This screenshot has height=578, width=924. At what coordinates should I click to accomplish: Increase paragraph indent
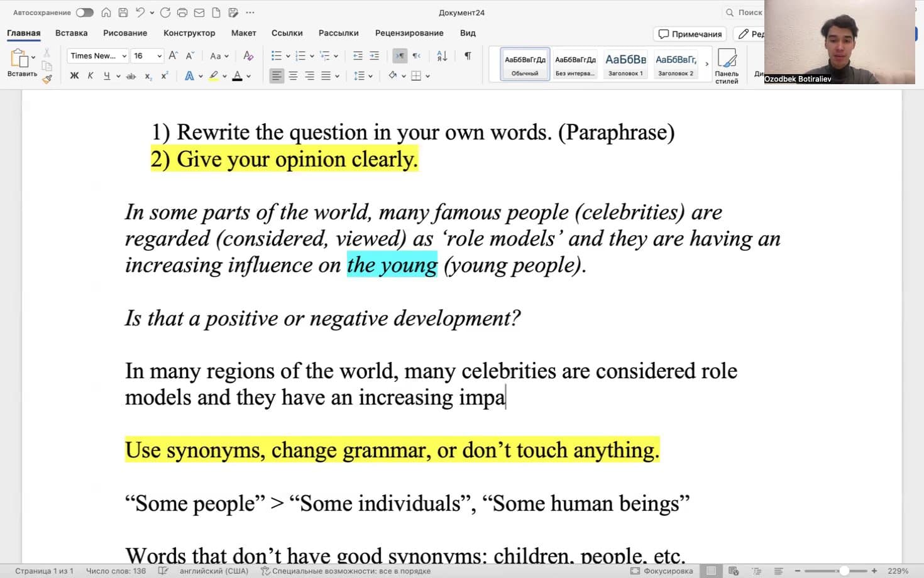375,56
